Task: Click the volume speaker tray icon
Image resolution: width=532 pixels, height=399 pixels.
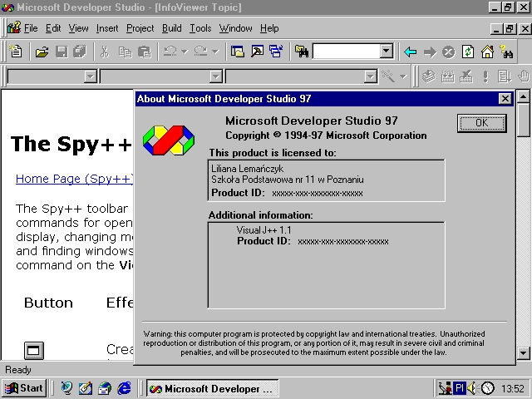Action: click(472, 388)
